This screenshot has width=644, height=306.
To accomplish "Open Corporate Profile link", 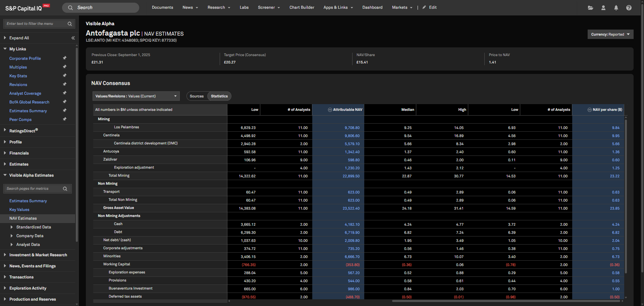I will (25, 58).
